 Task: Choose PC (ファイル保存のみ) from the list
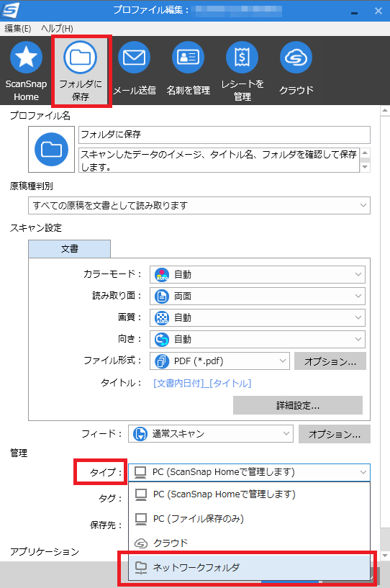point(250,519)
